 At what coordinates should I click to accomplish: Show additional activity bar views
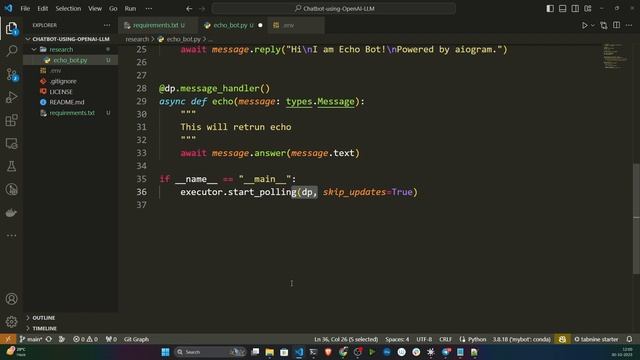pos(11,236)
